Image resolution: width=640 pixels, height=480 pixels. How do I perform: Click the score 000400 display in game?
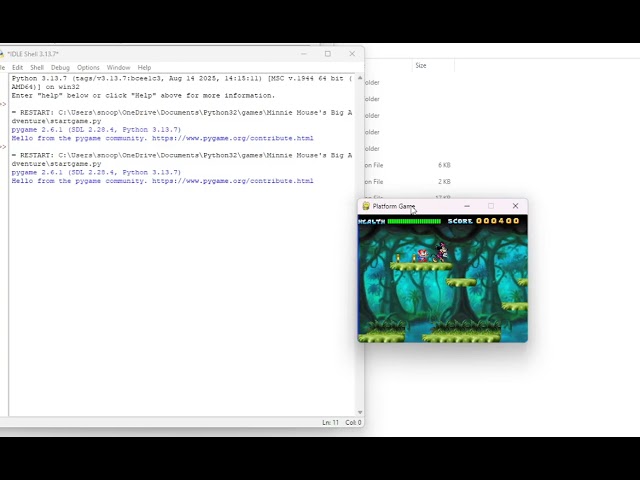pyautogui.click(x=497, y=221)
